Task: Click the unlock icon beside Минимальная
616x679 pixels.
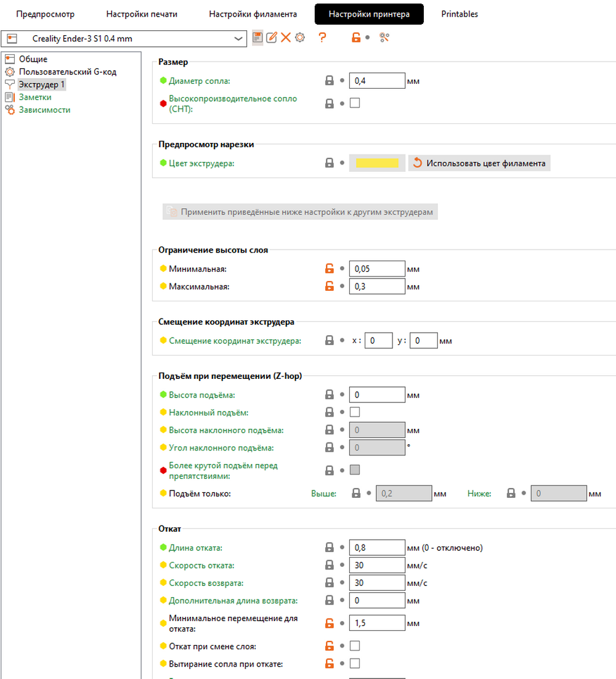Action: coord(330,269)
